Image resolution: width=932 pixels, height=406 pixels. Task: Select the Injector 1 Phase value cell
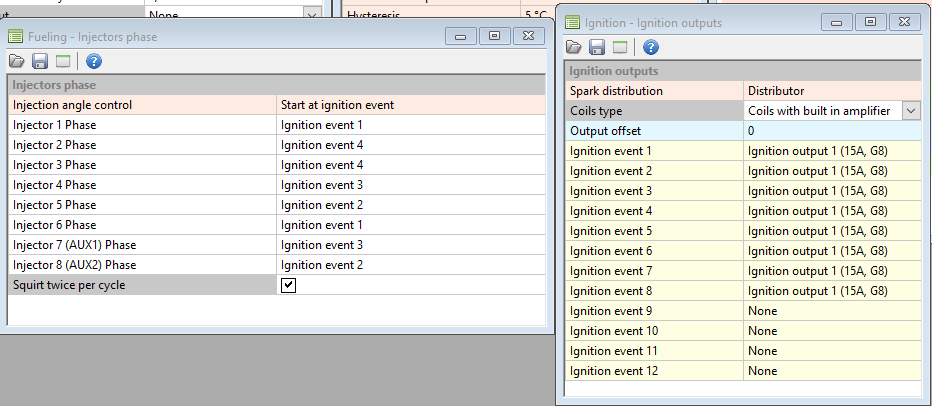[412, 125]
